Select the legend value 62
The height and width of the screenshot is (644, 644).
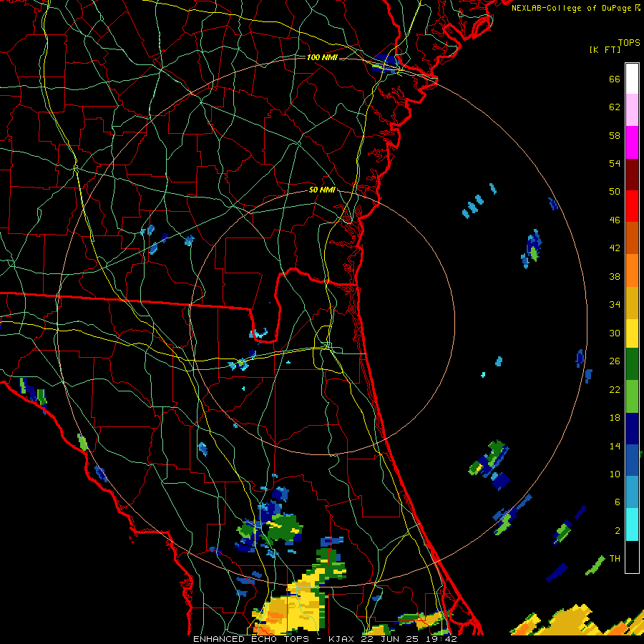(x=615, y=107)
